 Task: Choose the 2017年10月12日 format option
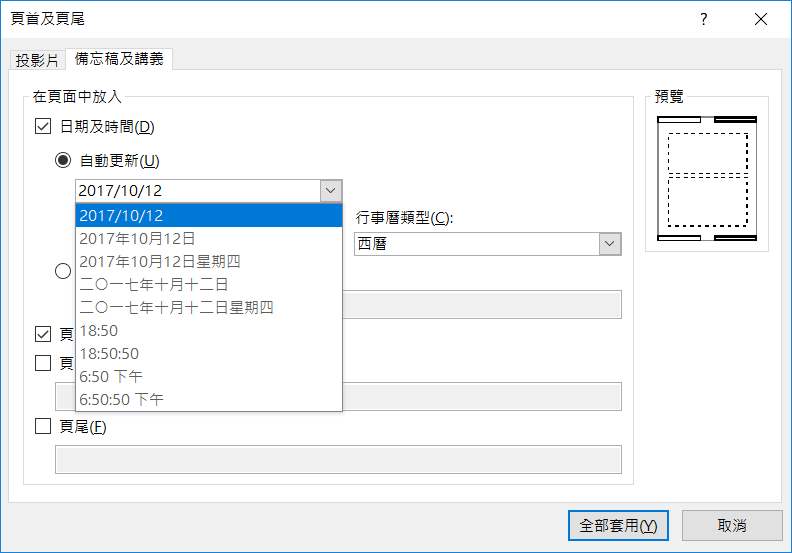click(138, 238)
